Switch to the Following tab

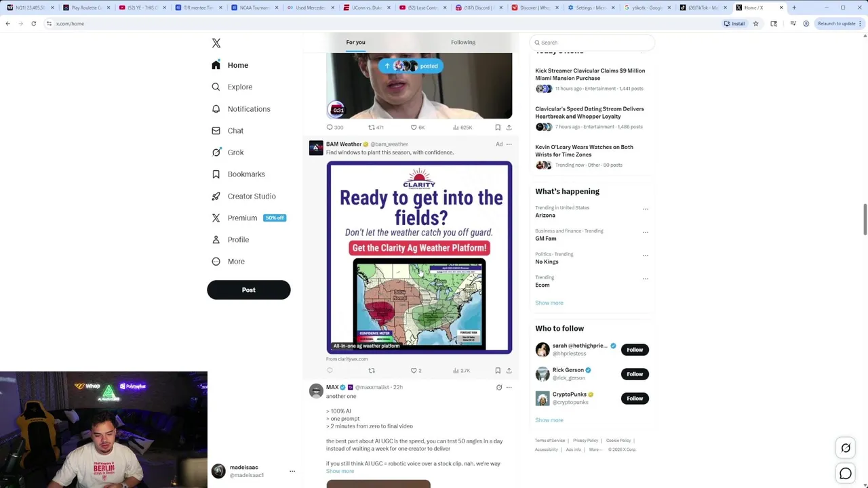(x=463, y=42)
